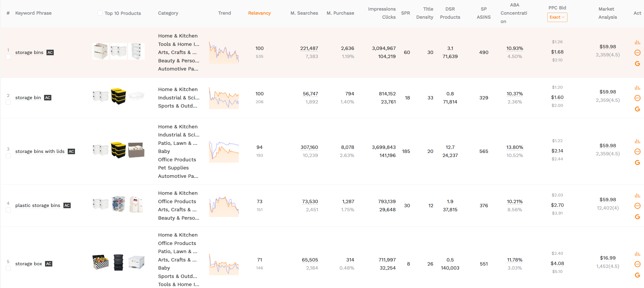Image resolution: width=644 pixels, height=288 pixels.
Task: Check the storage box row checkbox
Action: tap(8, 268)
